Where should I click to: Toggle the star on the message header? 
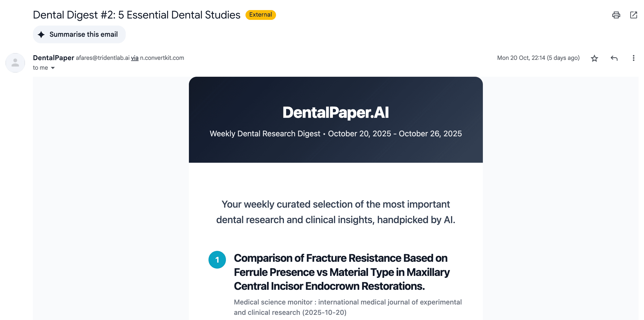point(594,58)
